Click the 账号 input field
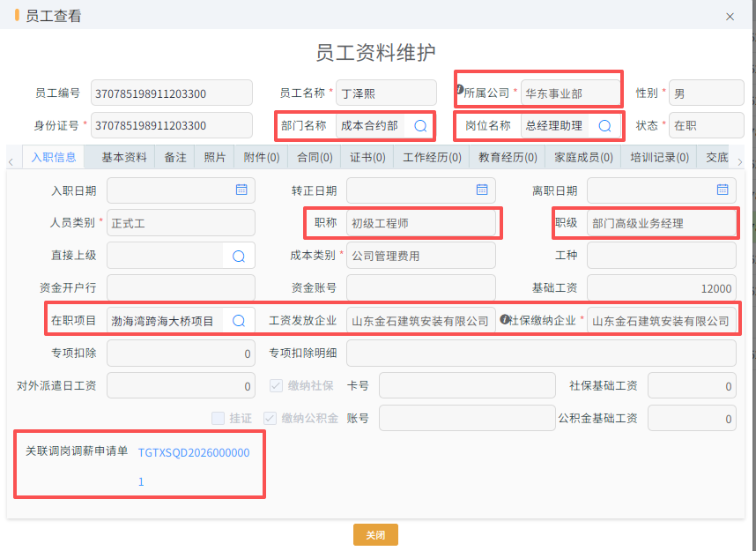The height and width of the screenshot is (551, 756). (467, 418)
